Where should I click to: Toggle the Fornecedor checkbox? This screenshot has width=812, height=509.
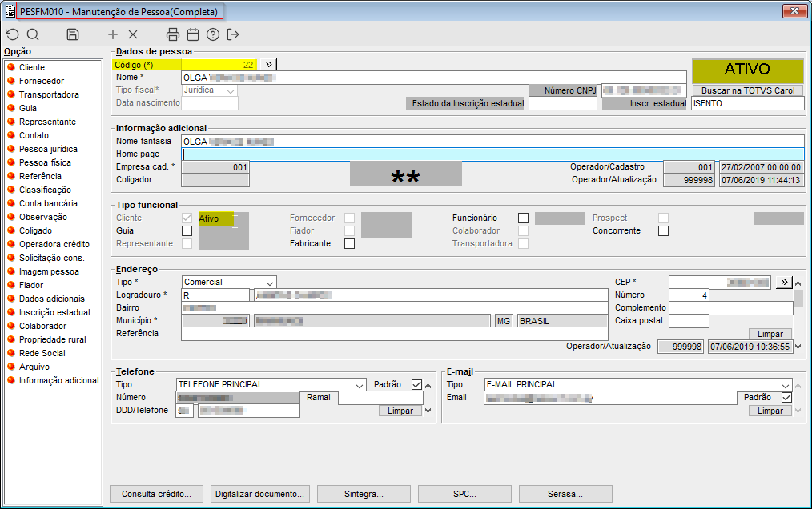pyautogui.click(x=350, y=218)
